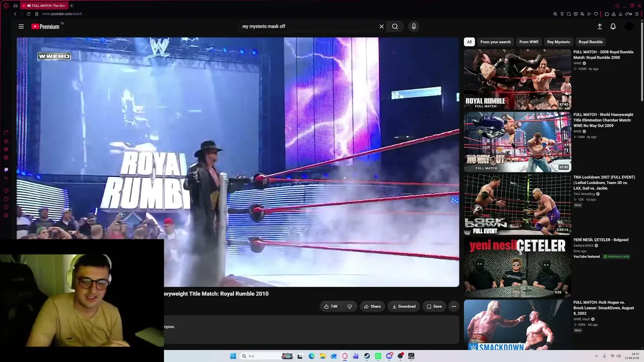Open File Explorer from the taskbar
Screen dimensions: 644x362
pos(323,356)
